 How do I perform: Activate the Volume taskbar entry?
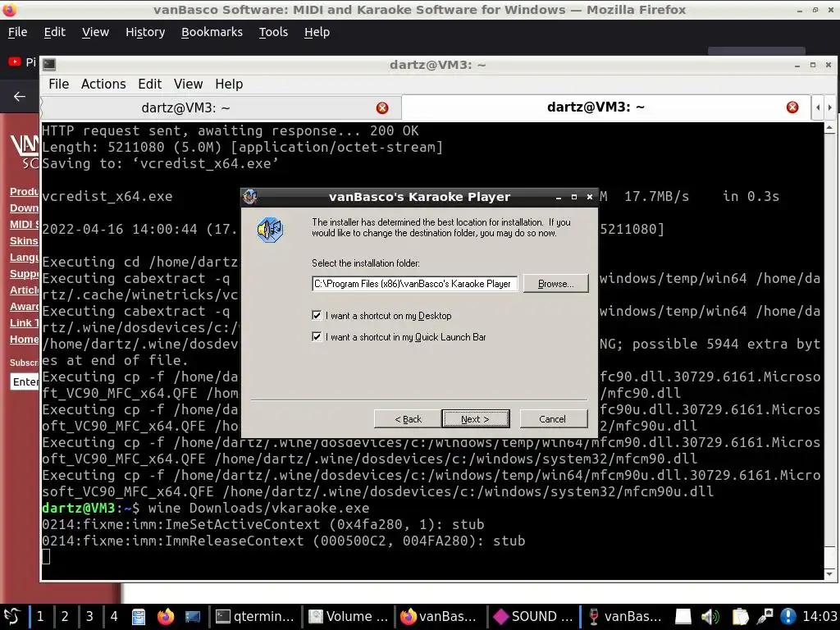[349, 617]
